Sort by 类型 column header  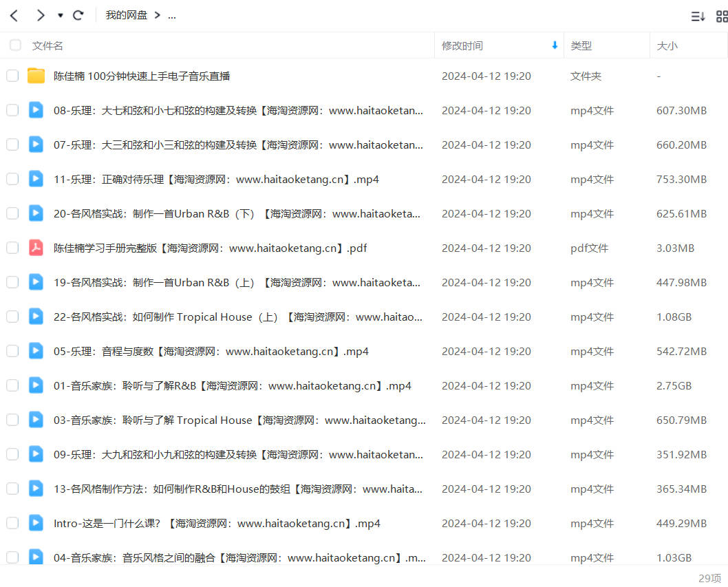coord(581,45)
